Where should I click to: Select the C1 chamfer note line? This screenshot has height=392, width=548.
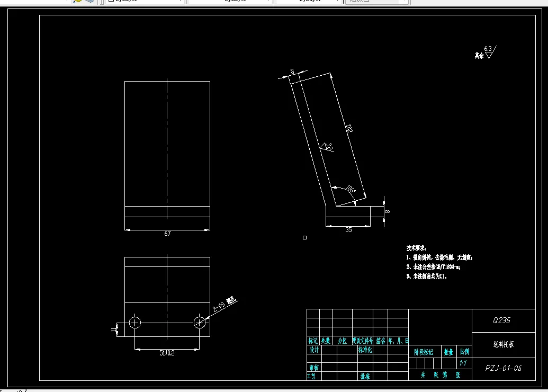coord(426,276)
